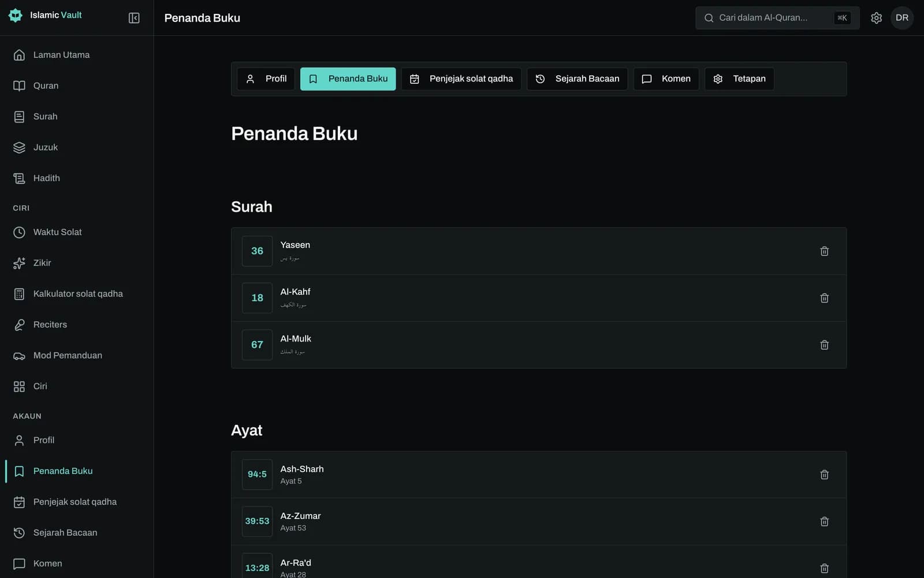924x578 pixels.
Task: Delete the Ar-Ra'd ayat 28 bookmark
Action: click(x=824, y=568)
